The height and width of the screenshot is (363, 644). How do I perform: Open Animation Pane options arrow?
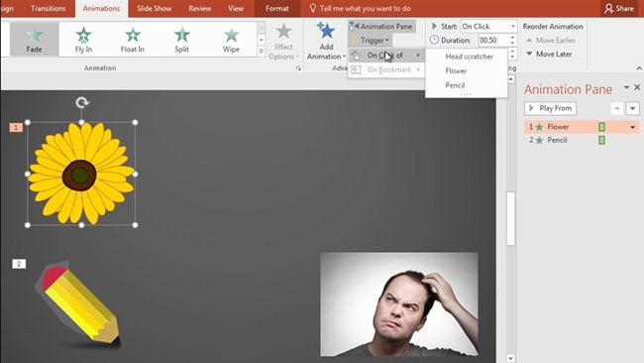[626, 87]
